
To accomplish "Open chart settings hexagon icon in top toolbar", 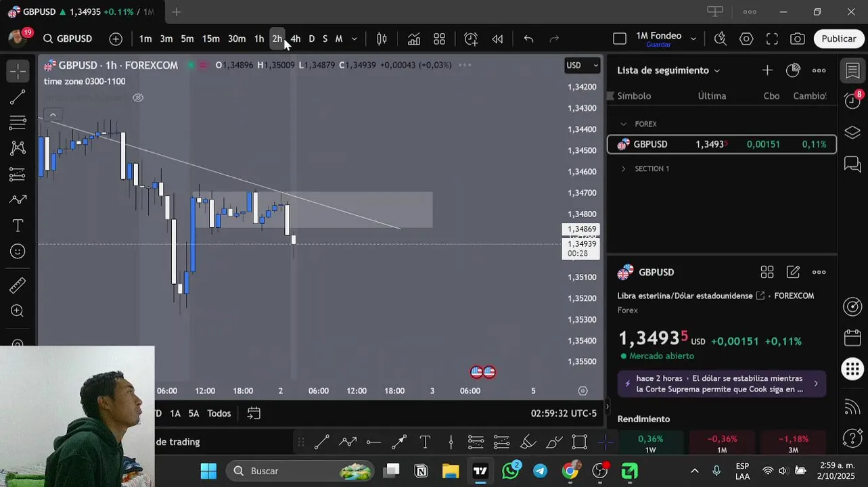I will (x=746, y=39).
